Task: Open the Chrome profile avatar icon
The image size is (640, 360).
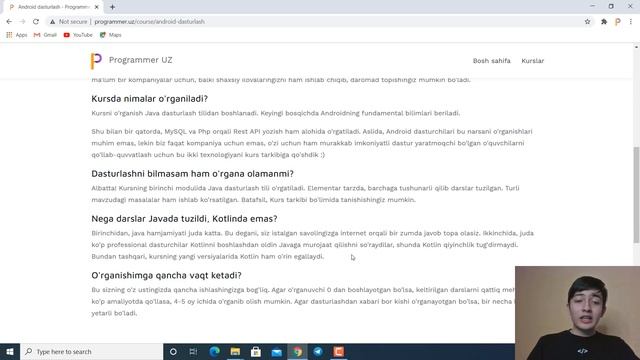Action: pyautogui.click(x=618, y=22)
